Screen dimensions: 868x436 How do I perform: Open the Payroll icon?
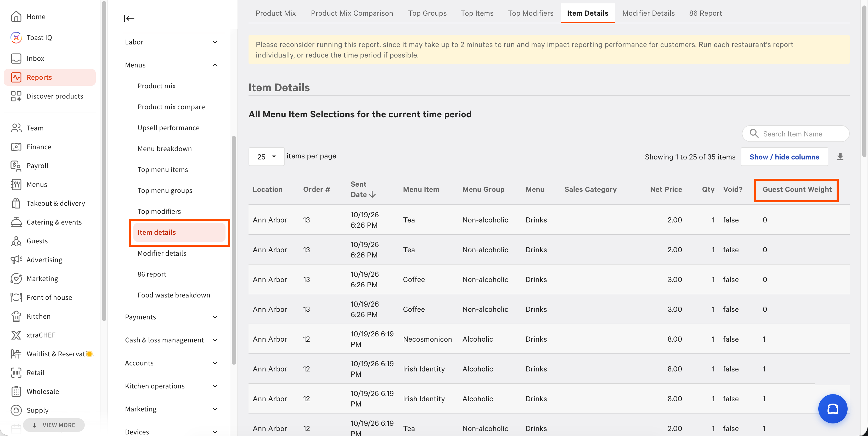(16, 166)
